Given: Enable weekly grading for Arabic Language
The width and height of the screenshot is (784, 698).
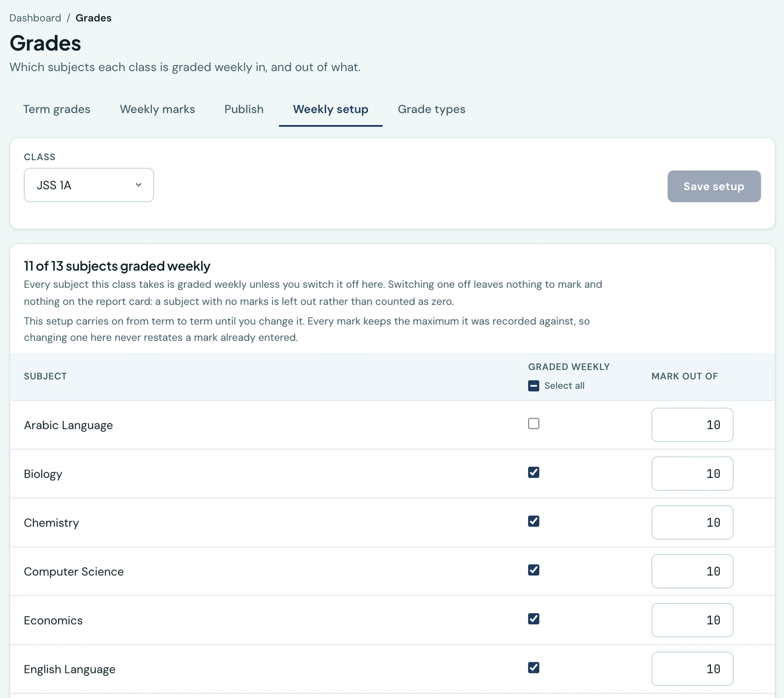Looking at the screenshot, I should (x=534, y=424).
